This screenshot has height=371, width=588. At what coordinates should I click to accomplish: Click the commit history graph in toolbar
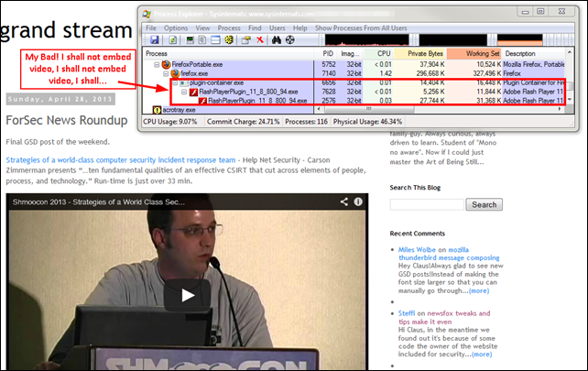pos(452,39)
